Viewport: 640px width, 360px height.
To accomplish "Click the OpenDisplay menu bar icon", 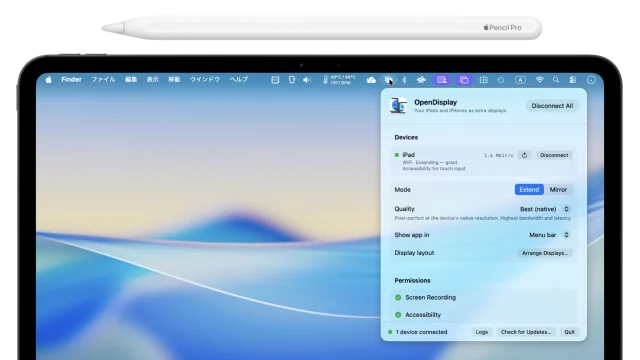I will coord(389,80).
